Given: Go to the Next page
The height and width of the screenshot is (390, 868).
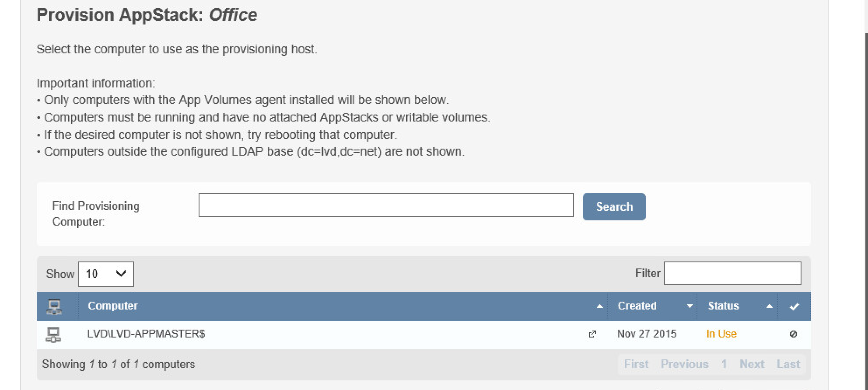Looking at the screenshot, I should pos(752,364).
